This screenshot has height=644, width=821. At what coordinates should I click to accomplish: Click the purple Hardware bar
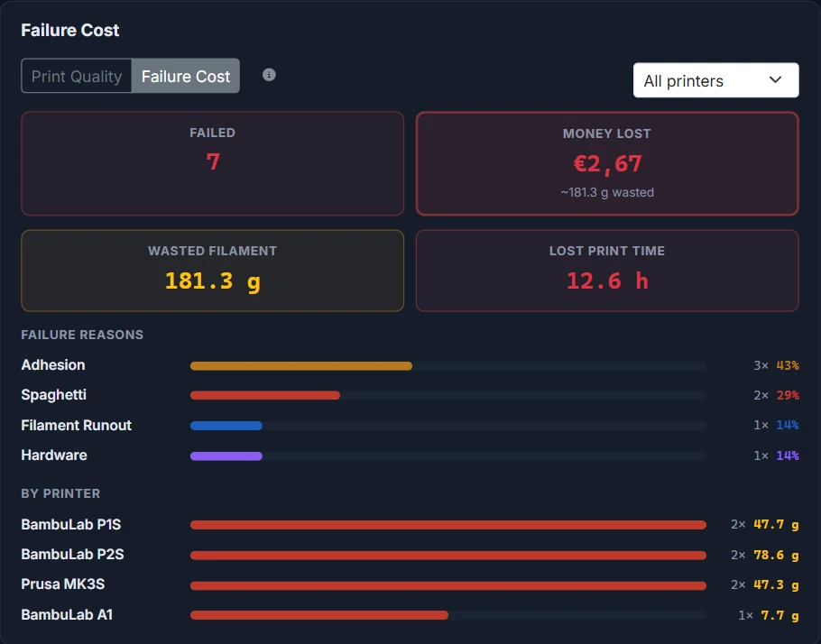pos(226,456)
